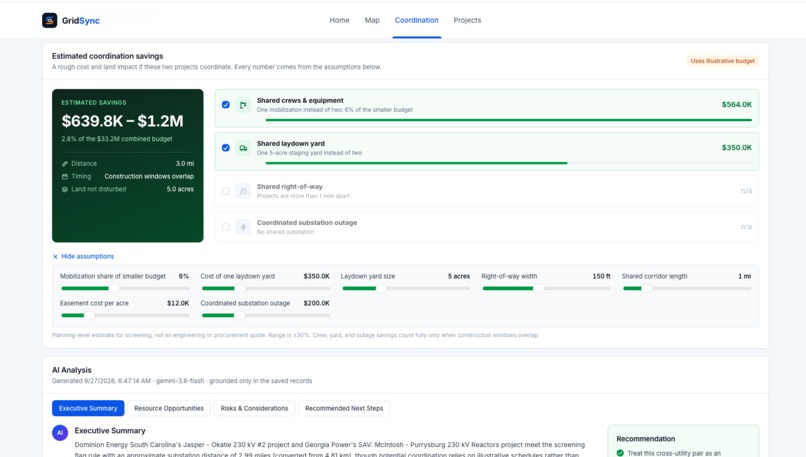Click the 2.8% of combined budget text

tap(117, 139)
